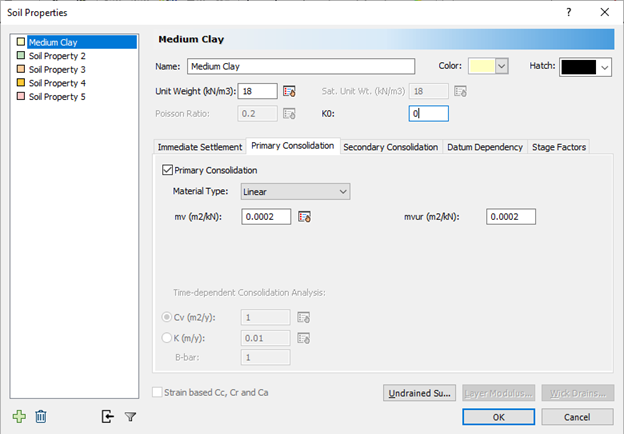Screen dimensions: 624x434
Task: Open the Color dropdown arrow
Action: 502,67
